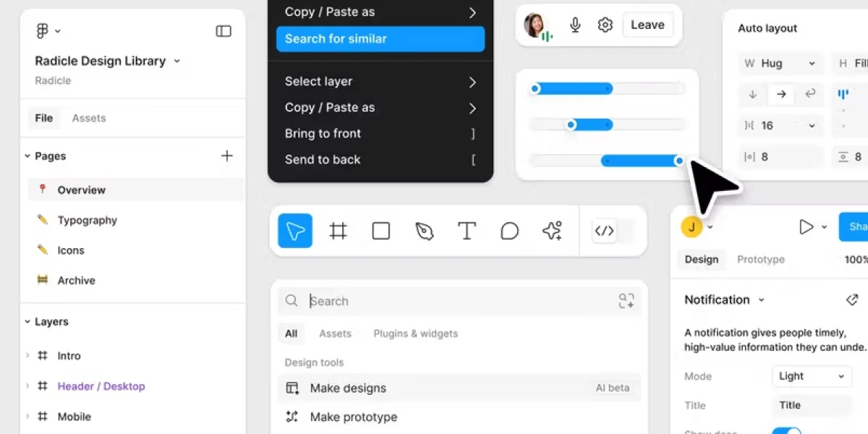The width and height of the screenshot is (868, 434).
Task: Open the AI actions sparkle tool
Action: click(553, 231)
